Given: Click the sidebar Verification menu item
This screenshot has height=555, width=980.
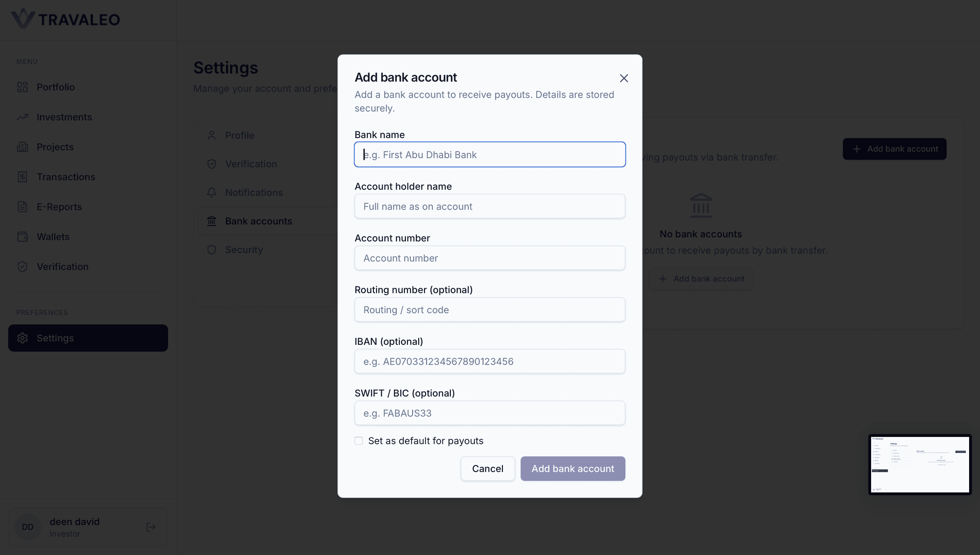Looking at the screenshot, I should click(88, 266).
